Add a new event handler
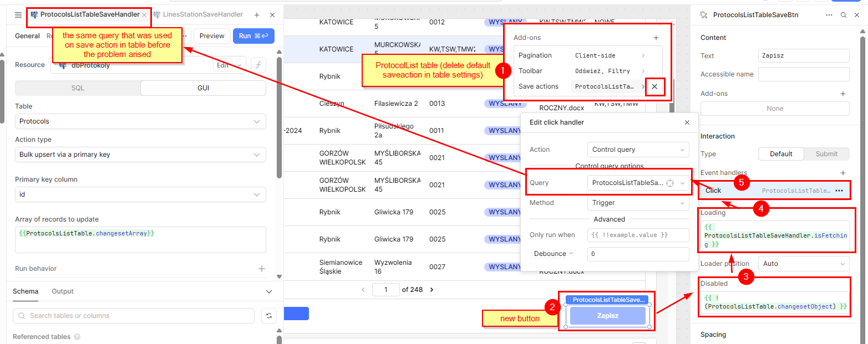Screen dimensions: 868x344 click(x=842, y=173)
